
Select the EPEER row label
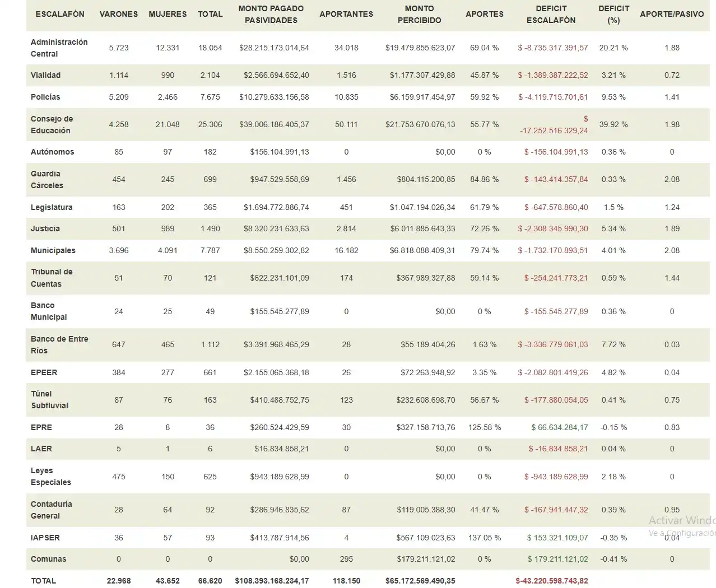(x=44, y=372)
